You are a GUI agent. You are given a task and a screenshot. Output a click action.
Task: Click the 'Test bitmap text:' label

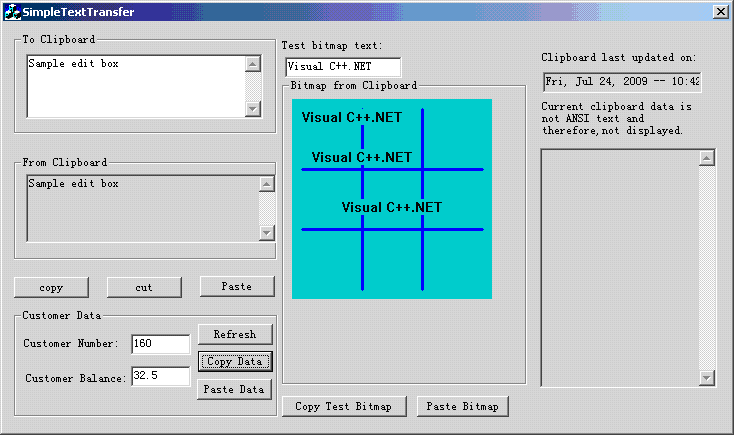tap(332, 45)
